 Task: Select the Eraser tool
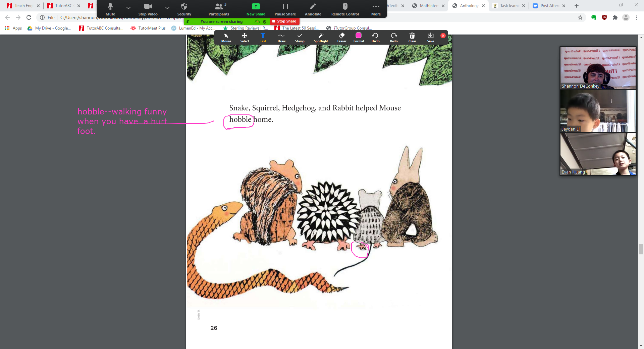342,38
